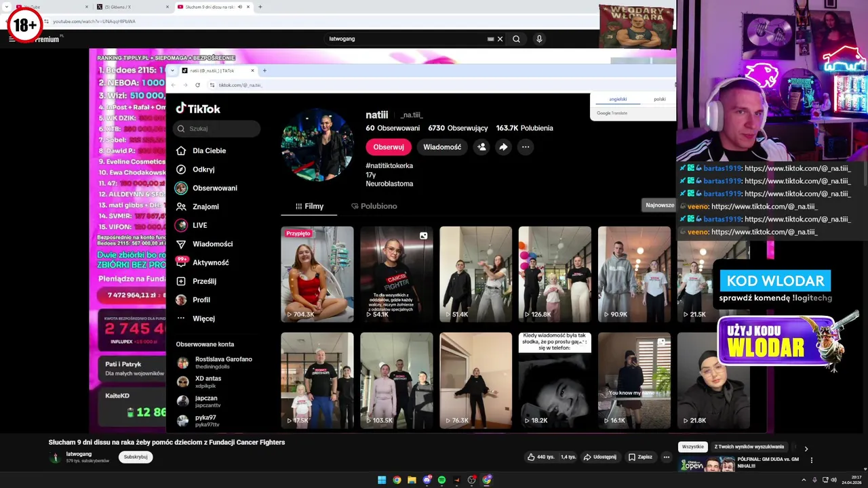Expand hidden system tray icons chevron
The width and height of the screenshot is (868, 488).
click(x=804, y=480)
